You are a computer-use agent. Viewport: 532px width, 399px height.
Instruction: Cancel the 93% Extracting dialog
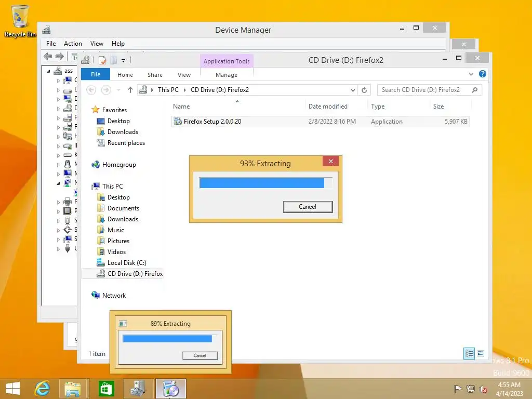pos(308,207)
